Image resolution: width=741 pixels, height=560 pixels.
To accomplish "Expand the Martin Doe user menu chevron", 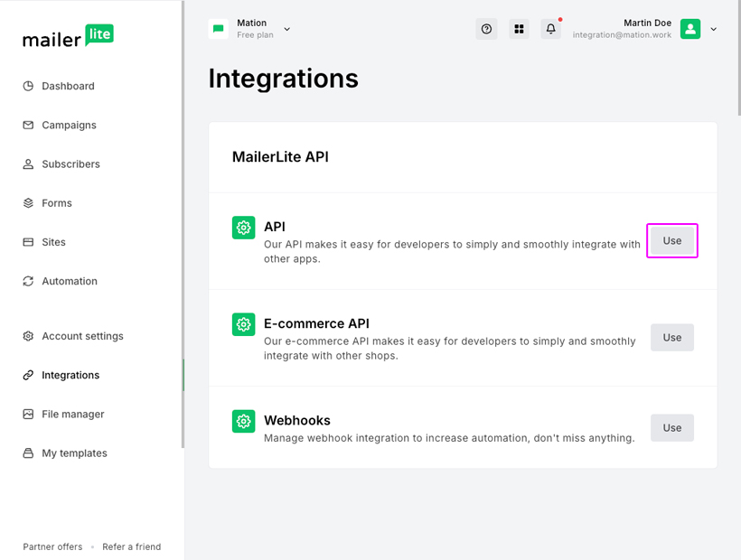I will click(x=714, y=29).
